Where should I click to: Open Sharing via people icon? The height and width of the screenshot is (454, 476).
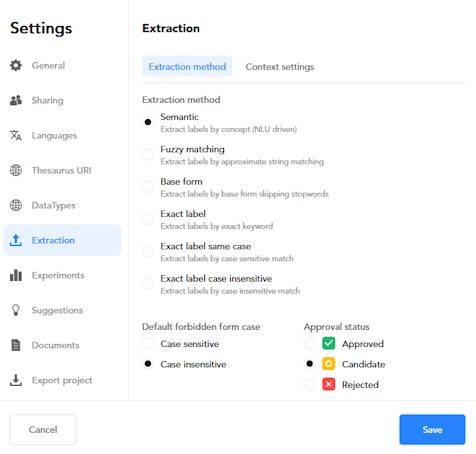(x=16, y=100)
